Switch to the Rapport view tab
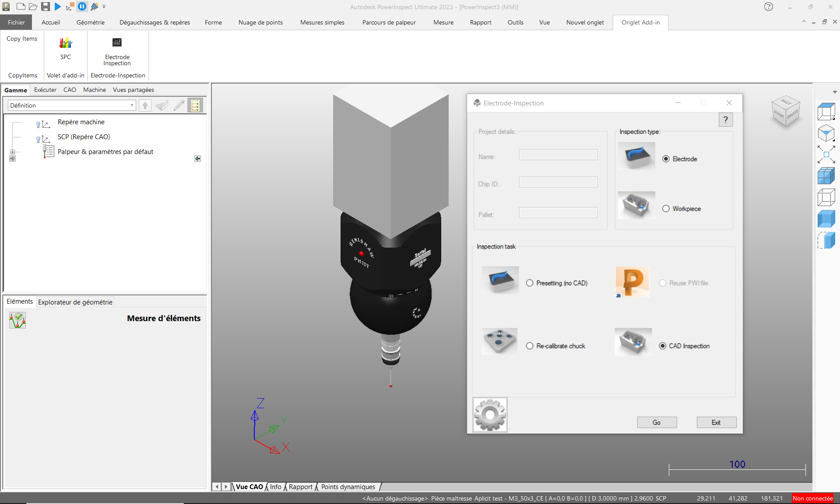This screenshot has width=840, height=504. pos(300,487)
